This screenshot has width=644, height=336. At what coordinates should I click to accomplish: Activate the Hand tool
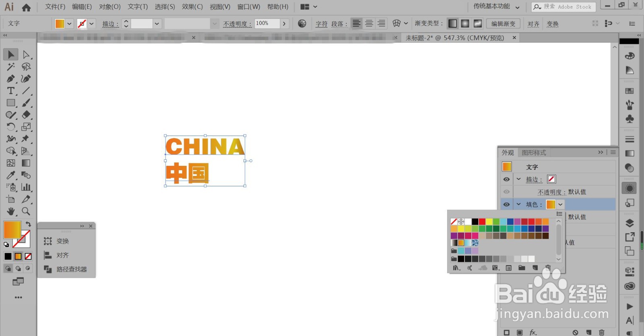click(x=11, y=211)
